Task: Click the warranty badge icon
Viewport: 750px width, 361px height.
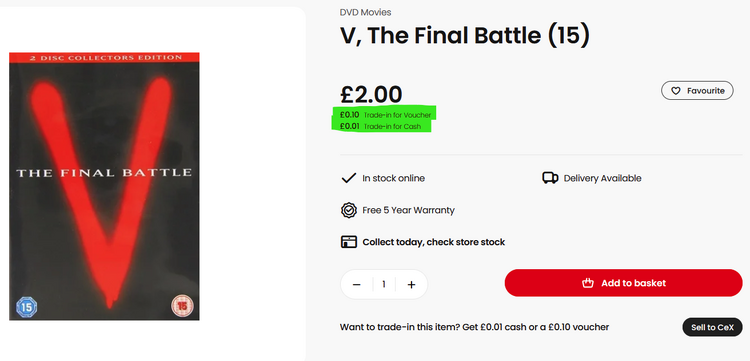Action: 349,210
